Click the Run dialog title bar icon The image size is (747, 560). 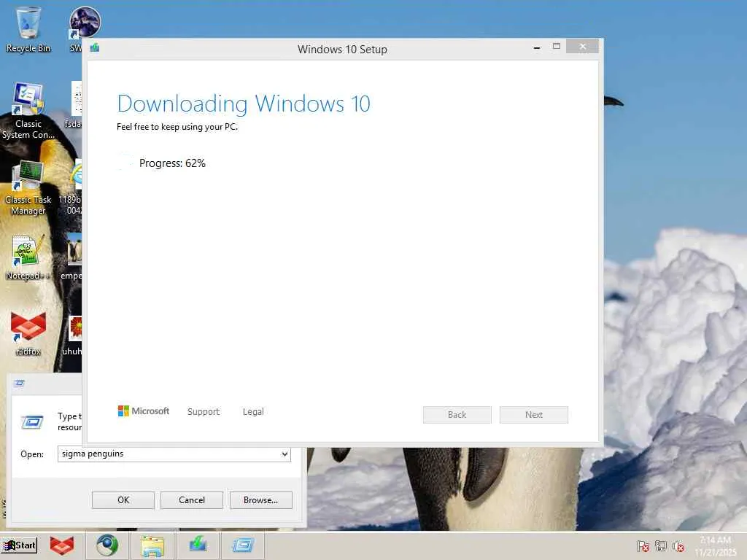click(x=19, y=384)
